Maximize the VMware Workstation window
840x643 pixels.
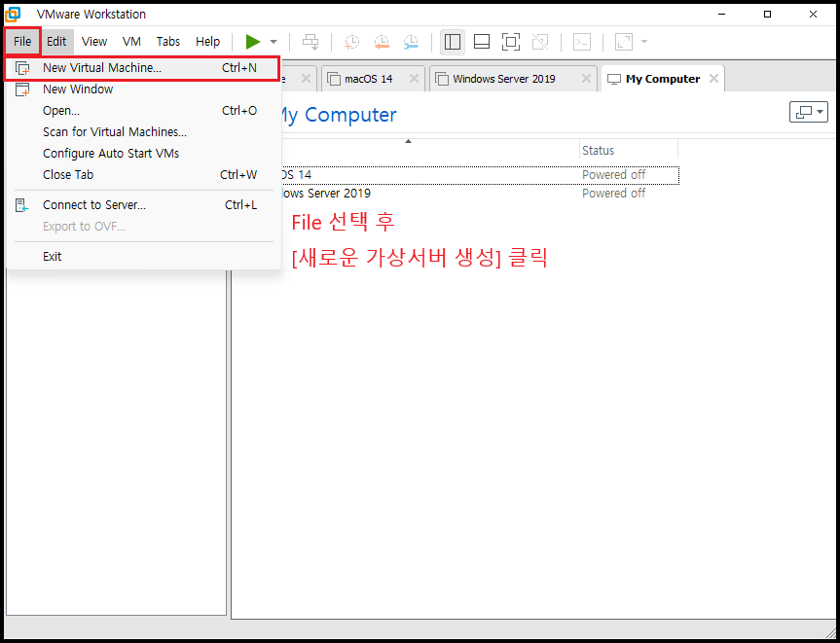[768, 15]
